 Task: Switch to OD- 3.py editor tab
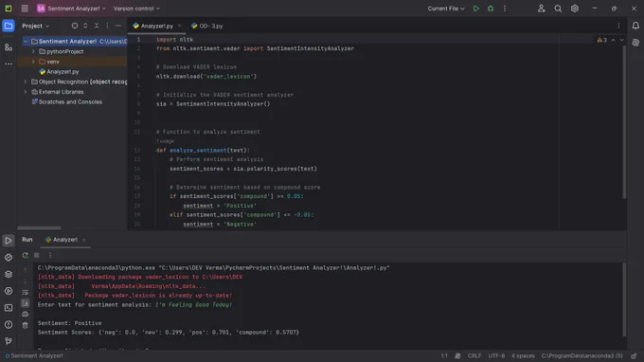[x=207, y=26]
